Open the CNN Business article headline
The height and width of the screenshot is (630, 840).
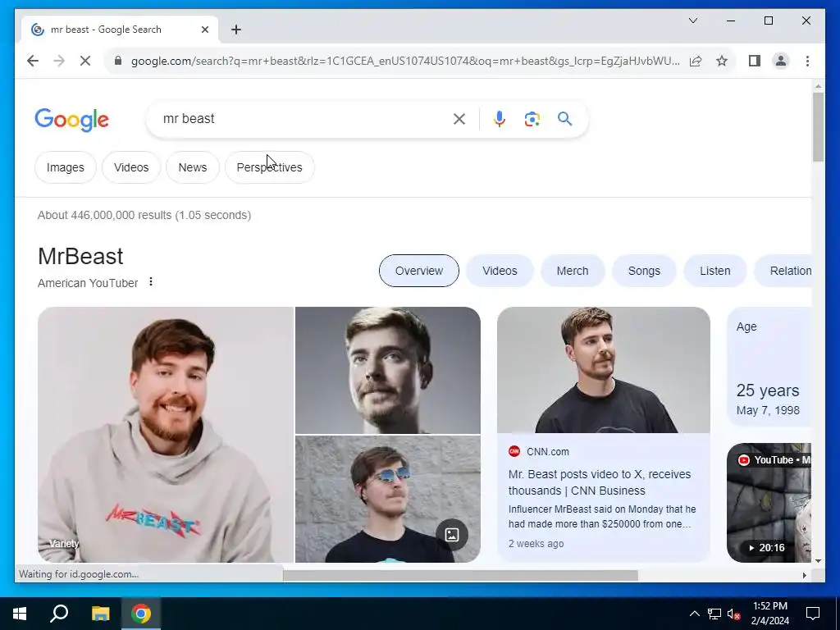click(600, 482)
